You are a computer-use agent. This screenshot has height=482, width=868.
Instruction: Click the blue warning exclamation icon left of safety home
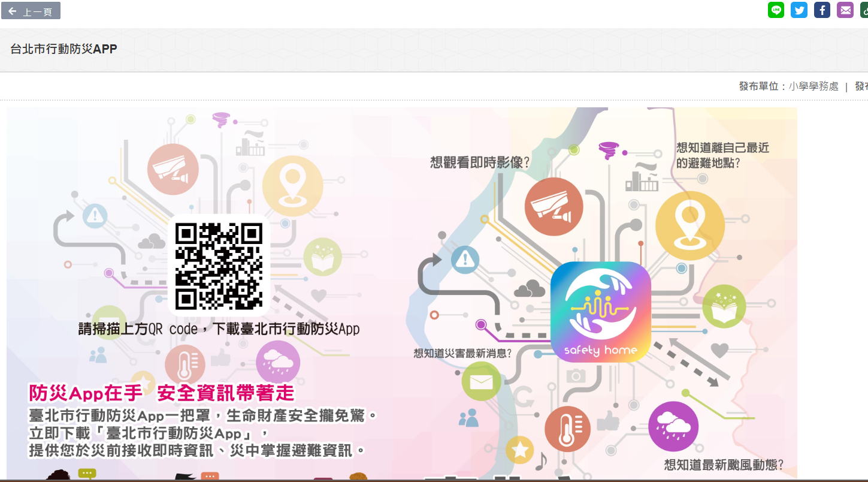(x=465, y=260)
